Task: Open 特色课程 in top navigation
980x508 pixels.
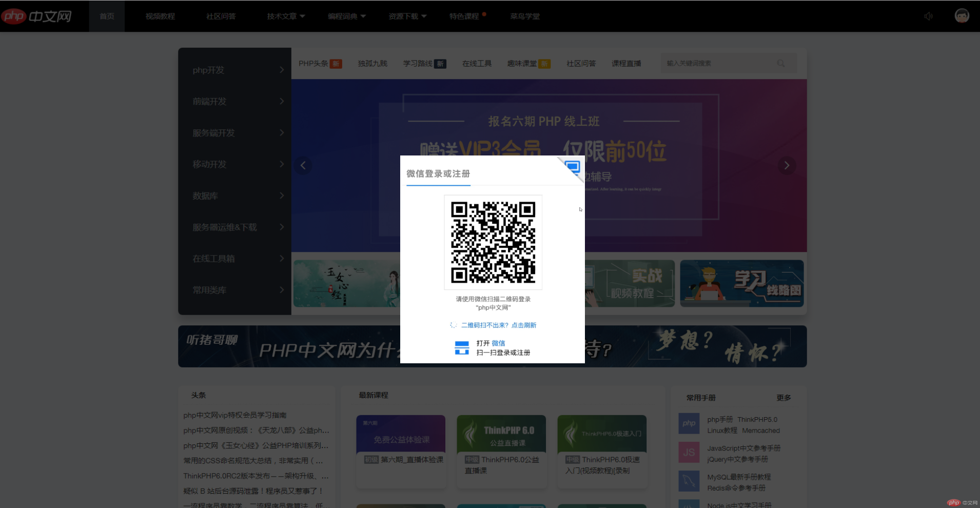Action: 464,16
